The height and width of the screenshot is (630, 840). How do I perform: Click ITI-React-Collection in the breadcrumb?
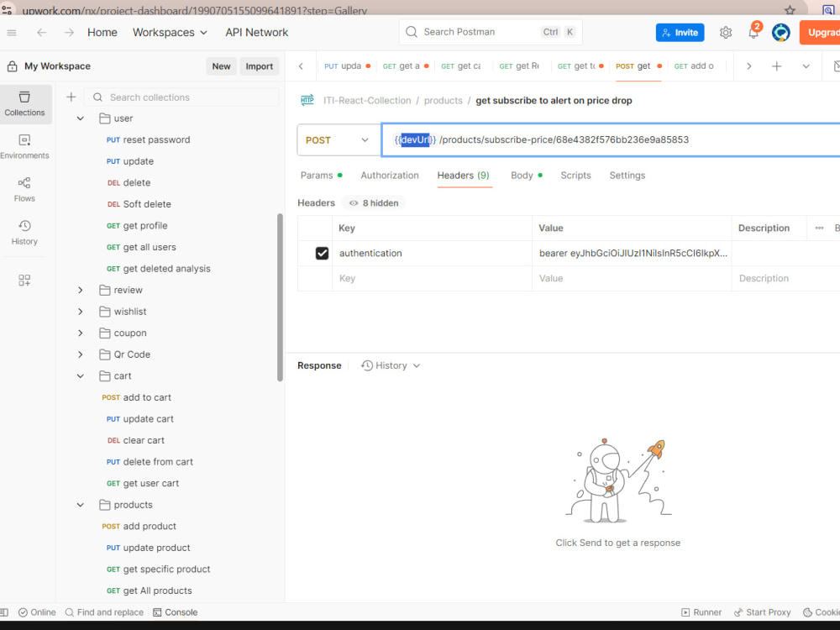coord(367,100)
